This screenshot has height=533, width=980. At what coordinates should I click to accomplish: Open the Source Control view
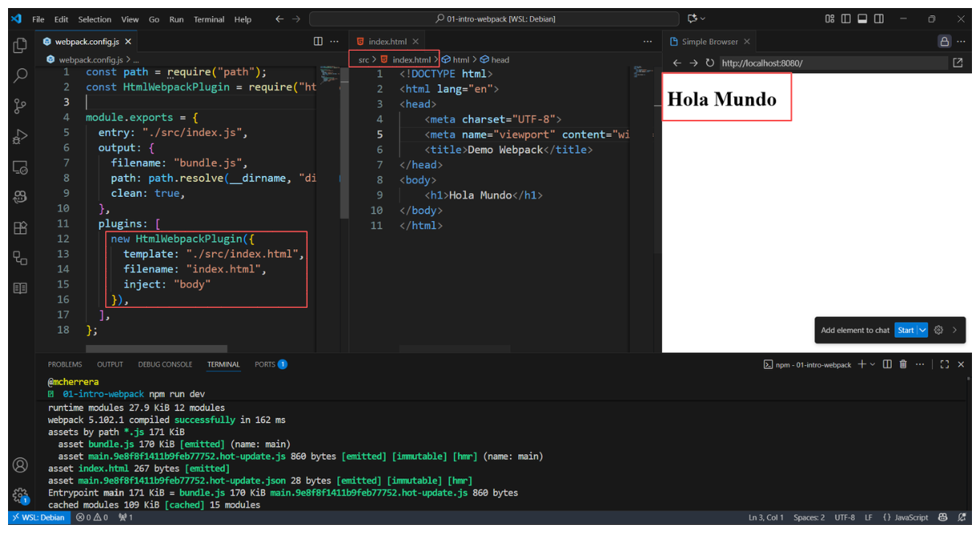click(x=20, y=106)
